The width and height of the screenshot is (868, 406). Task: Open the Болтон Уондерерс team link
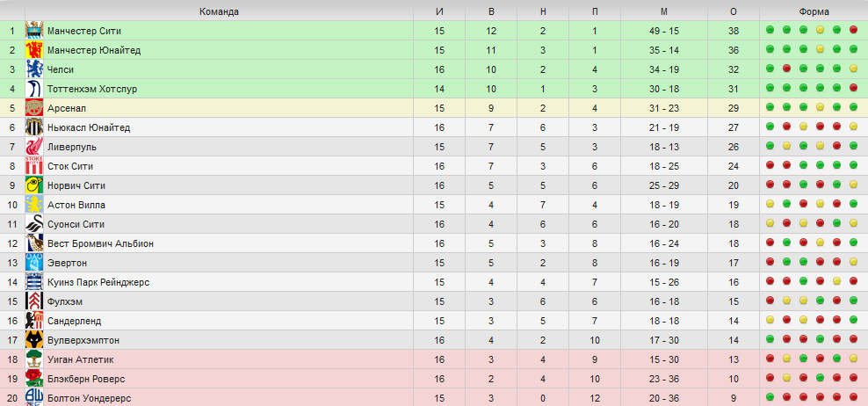[x=89, y=398]
